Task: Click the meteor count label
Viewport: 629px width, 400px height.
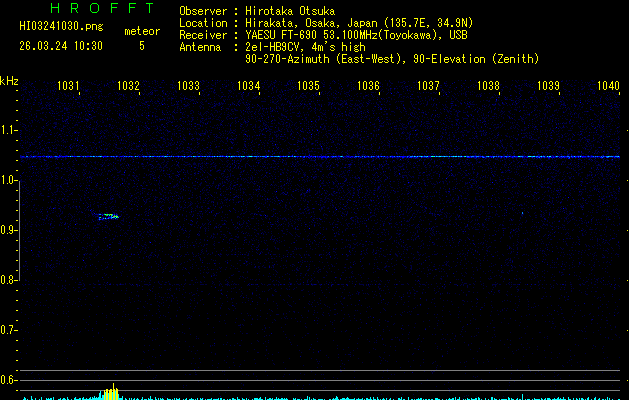Action: [142, 31]
